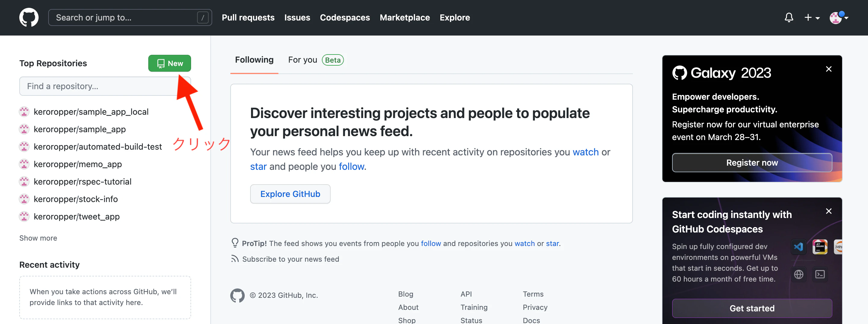Open the About footer link
The image size is (868, 324).
tap(408, 307)
